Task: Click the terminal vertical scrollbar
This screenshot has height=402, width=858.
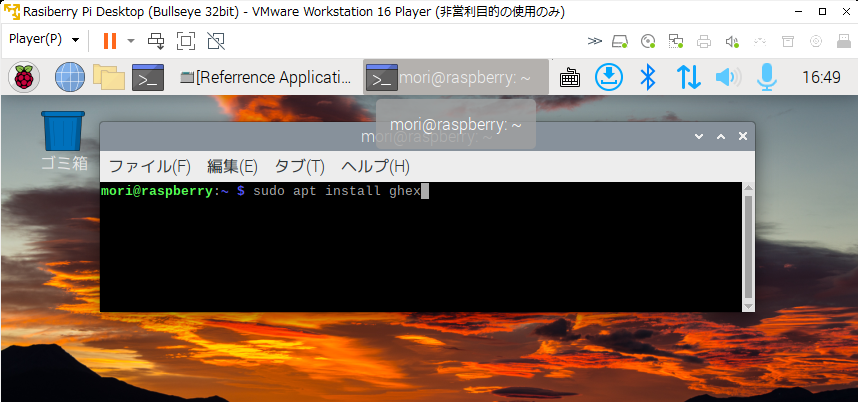Action: [x=749, y=247]
